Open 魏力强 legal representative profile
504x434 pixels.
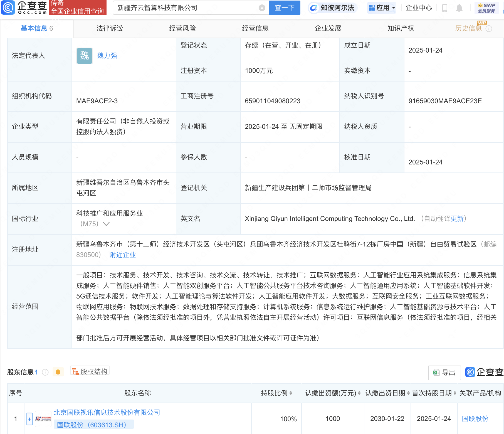(x=107, y=56)
